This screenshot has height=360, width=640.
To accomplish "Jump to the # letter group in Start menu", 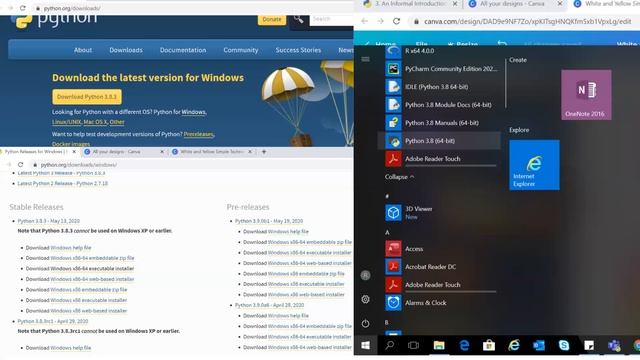I will tap(387, 196).
